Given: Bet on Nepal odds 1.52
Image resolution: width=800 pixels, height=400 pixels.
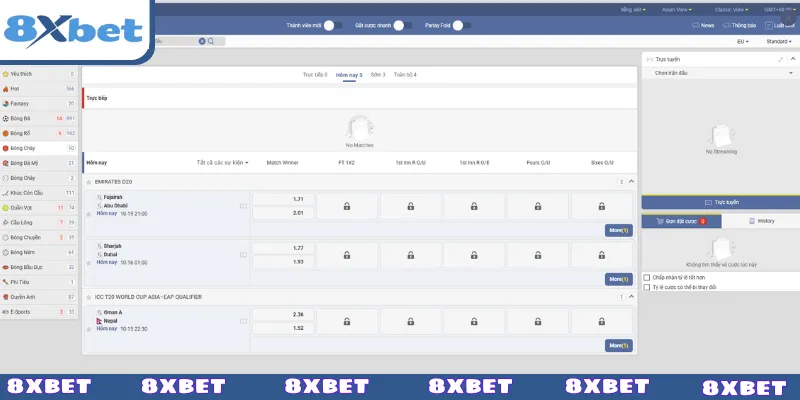Looking at the screenshot, I should [283, 328].
